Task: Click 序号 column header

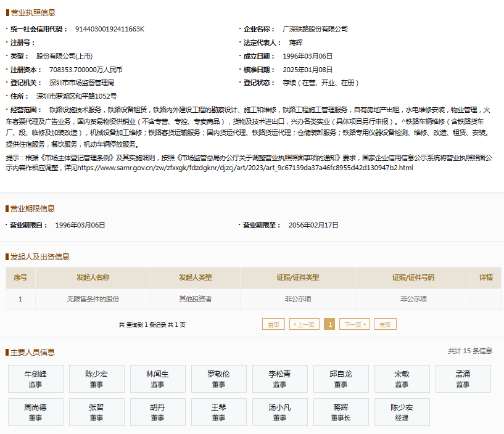Action: (20, 277)
